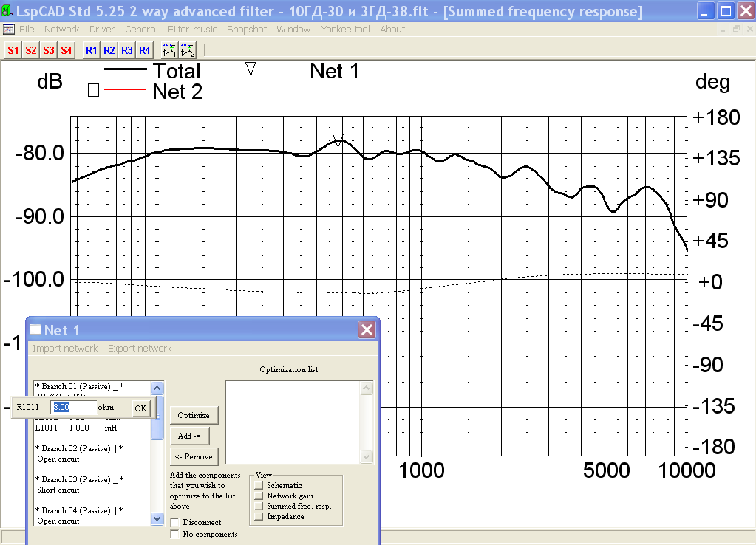756x545 pixels.
Task: Open the Network menu
Action: (x=62, y=30)
